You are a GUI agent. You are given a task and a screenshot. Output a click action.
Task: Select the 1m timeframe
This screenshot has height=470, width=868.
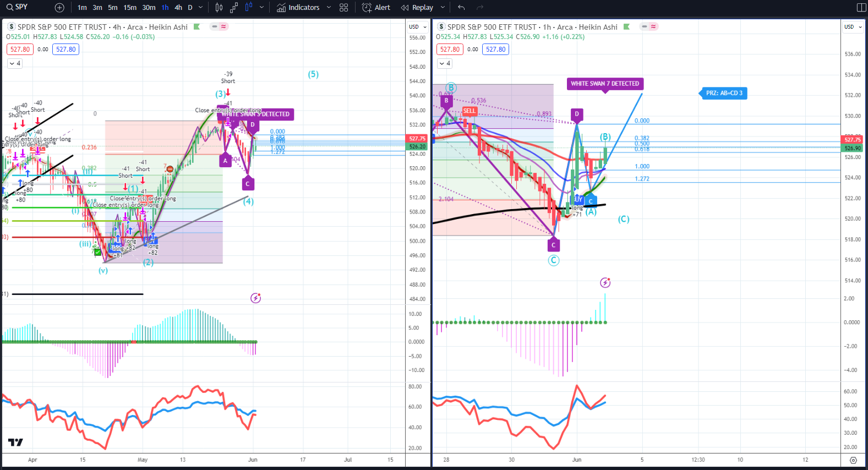(82, 8)
